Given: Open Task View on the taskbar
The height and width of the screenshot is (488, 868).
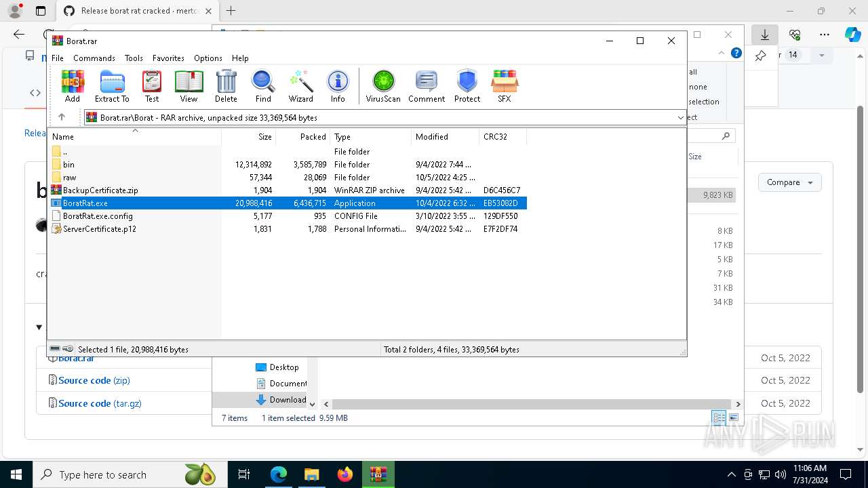Looking at the screenshot, I should pos(244,474).
